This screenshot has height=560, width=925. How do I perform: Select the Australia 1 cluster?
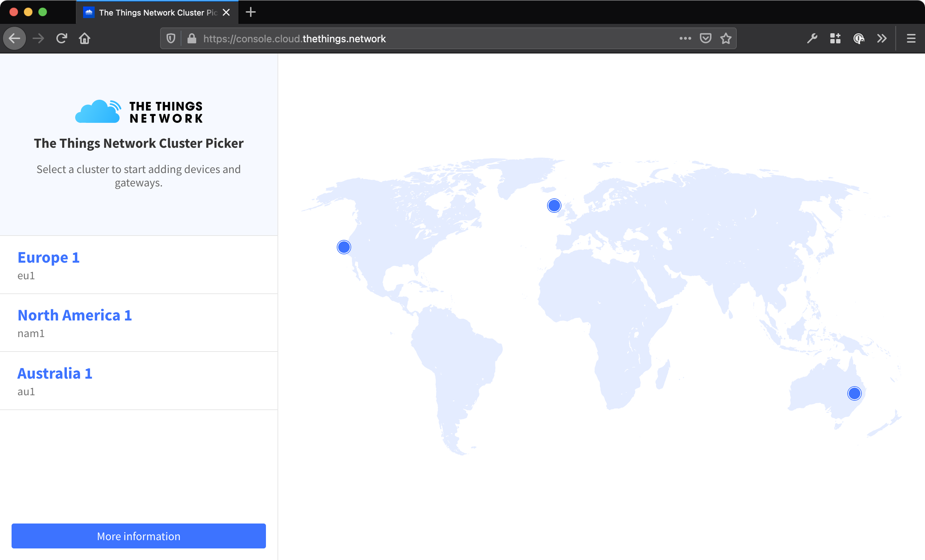[55, 372]
